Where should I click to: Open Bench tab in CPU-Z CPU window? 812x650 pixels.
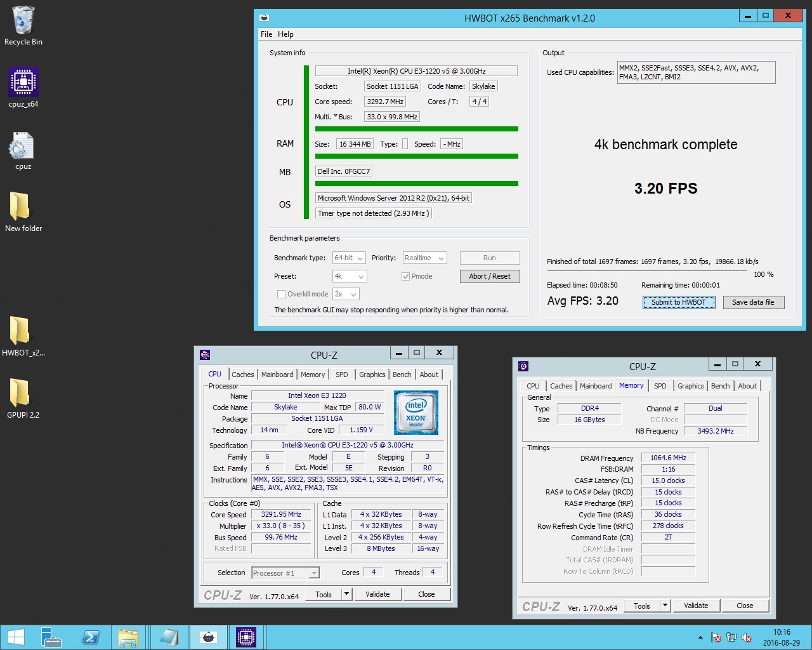402,375
